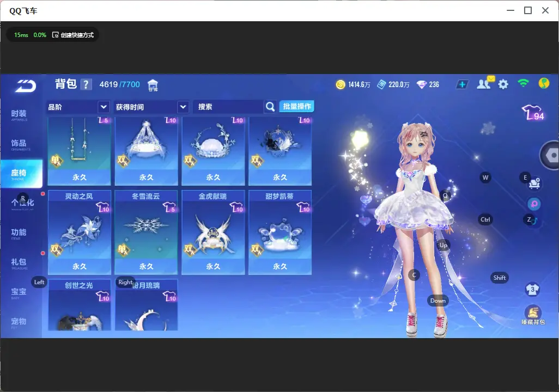
Task: Click the outfit score 94 shirt icon
Action: click(x=533, y=113)
